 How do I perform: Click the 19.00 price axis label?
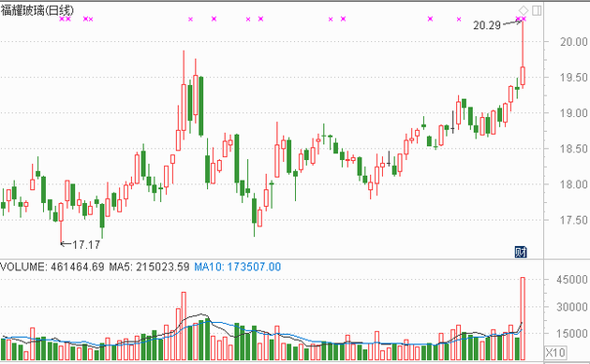(x=573, y=113)
